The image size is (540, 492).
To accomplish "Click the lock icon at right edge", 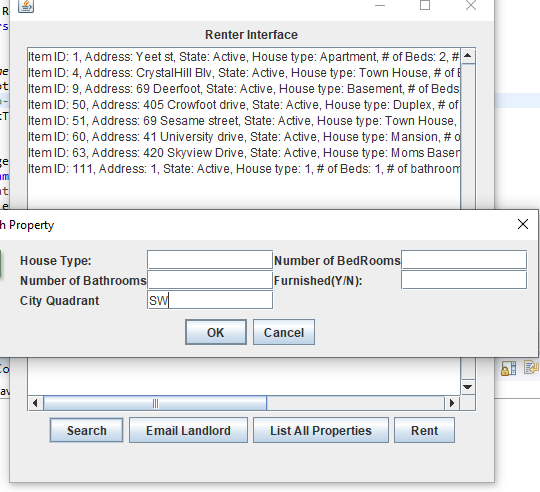I will [x=508, y=368].
